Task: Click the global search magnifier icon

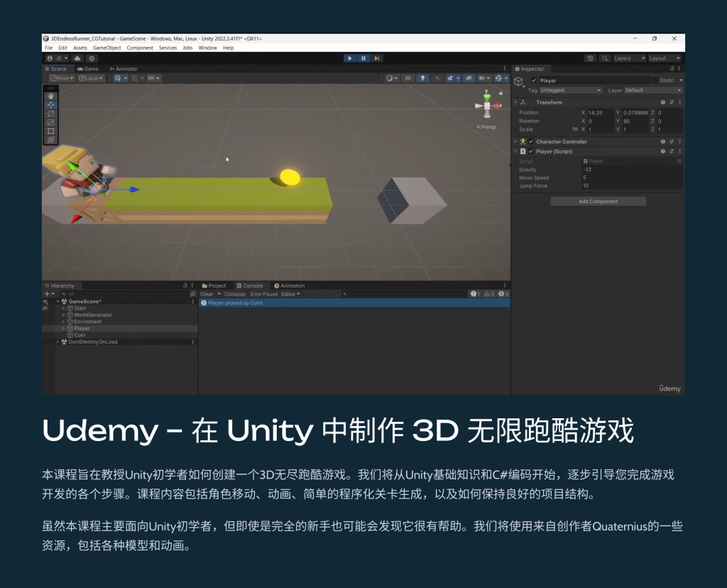Action: coord(605,58)
